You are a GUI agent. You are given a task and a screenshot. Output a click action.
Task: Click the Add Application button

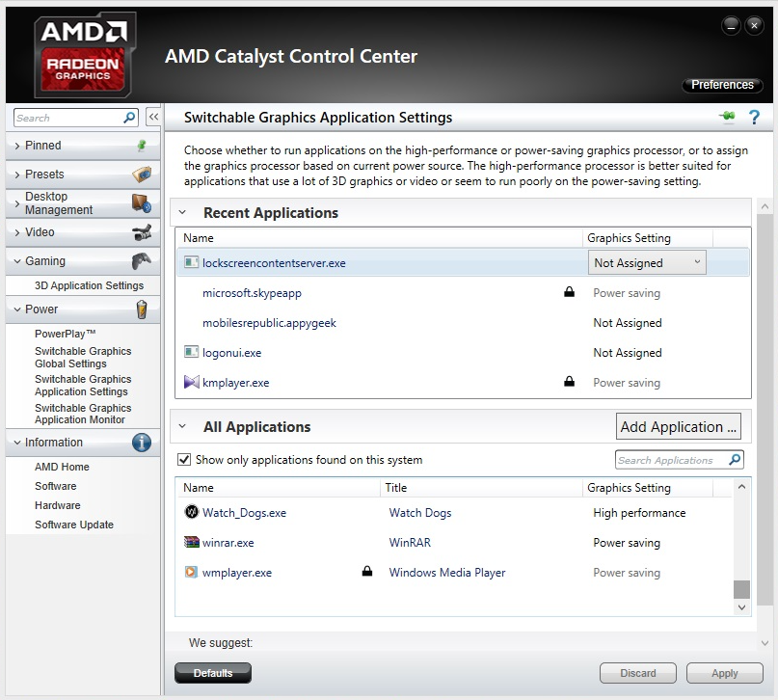point(679,426)
